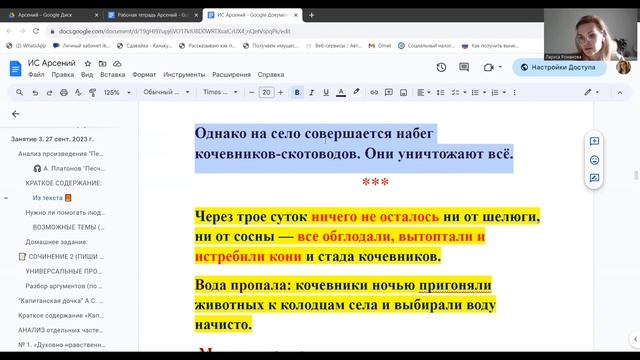Open 'Домашнее задание:' outline entry
Viewport: 640px width, 360px height.
pos(56,242)
